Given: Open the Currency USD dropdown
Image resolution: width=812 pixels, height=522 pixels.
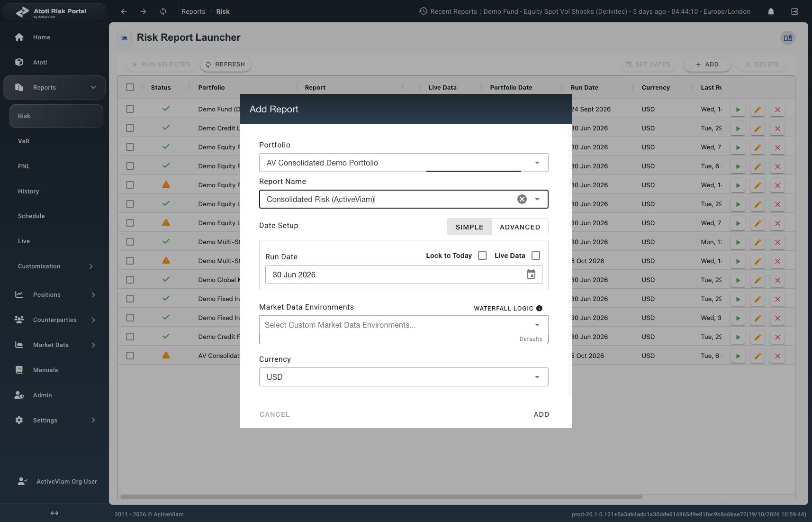Looking at the screenshot, I should pos(404,377).
